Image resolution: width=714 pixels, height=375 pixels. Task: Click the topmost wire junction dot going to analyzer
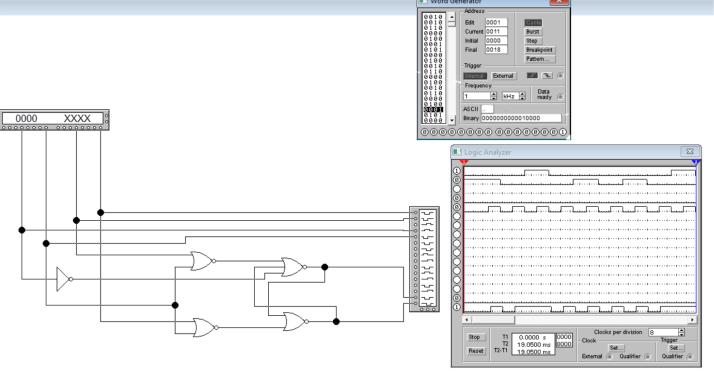tap(101, 213)
